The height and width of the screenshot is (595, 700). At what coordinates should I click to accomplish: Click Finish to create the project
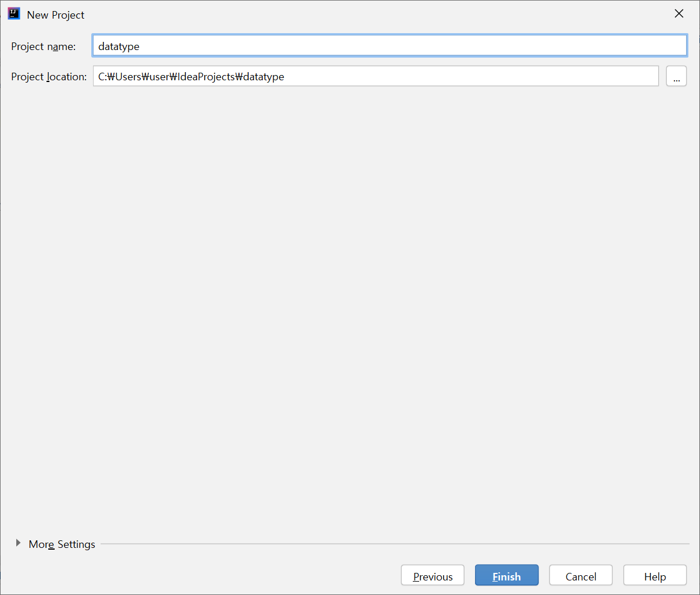click(x=506, y=576)
